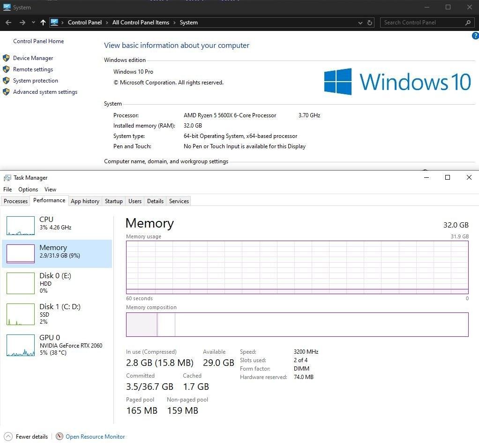Click the Available memory value 29.0 GB
The image size is (479, 448).
pyautogui.click(x=218, y=363)
